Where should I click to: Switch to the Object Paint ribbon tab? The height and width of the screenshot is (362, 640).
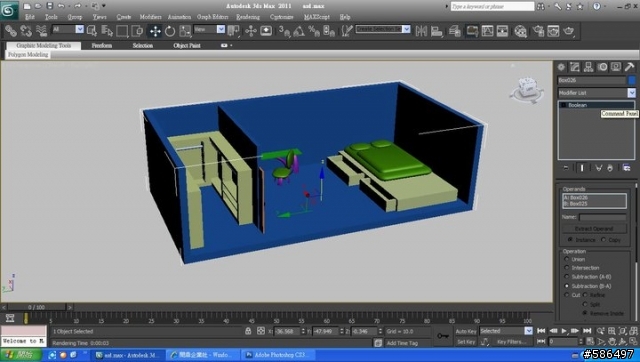tap(187, 45)
